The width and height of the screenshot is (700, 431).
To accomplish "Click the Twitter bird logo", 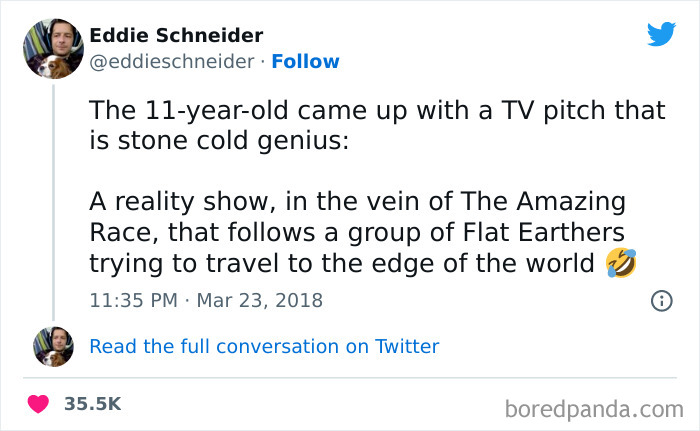I will pyautogui.click(x=661, y=35).
